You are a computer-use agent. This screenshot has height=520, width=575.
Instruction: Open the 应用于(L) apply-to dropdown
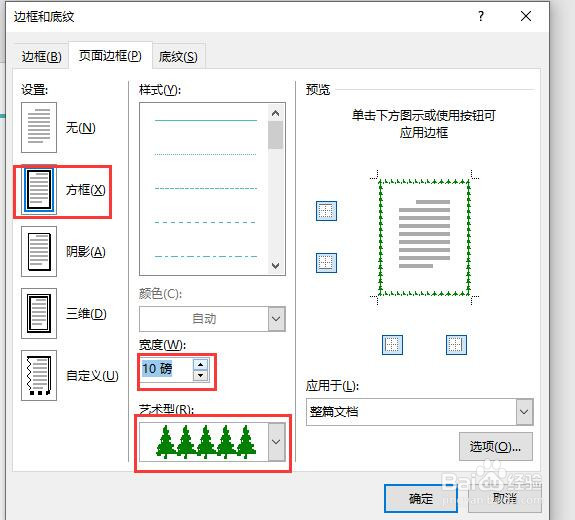(524, 412)
